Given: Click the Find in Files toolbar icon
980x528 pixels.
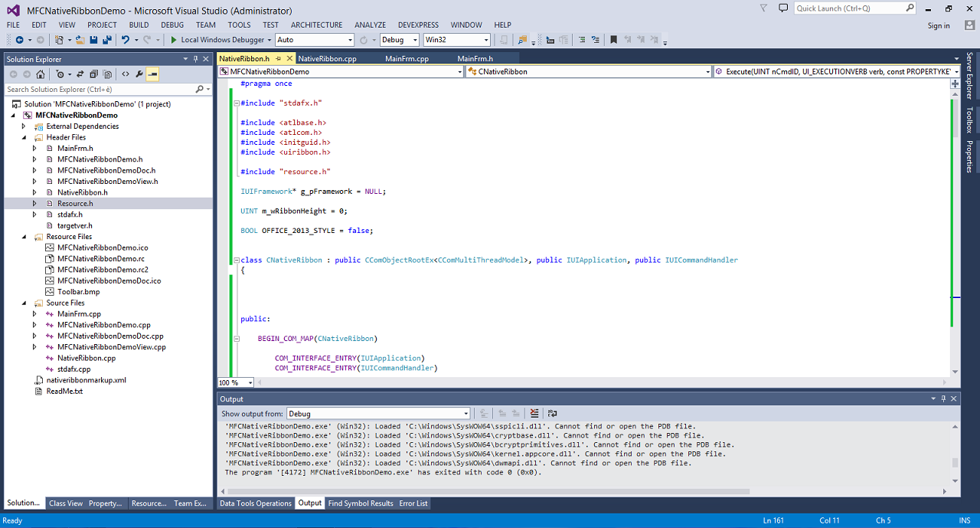Looking at the screenshot, I should coord(522,40).
